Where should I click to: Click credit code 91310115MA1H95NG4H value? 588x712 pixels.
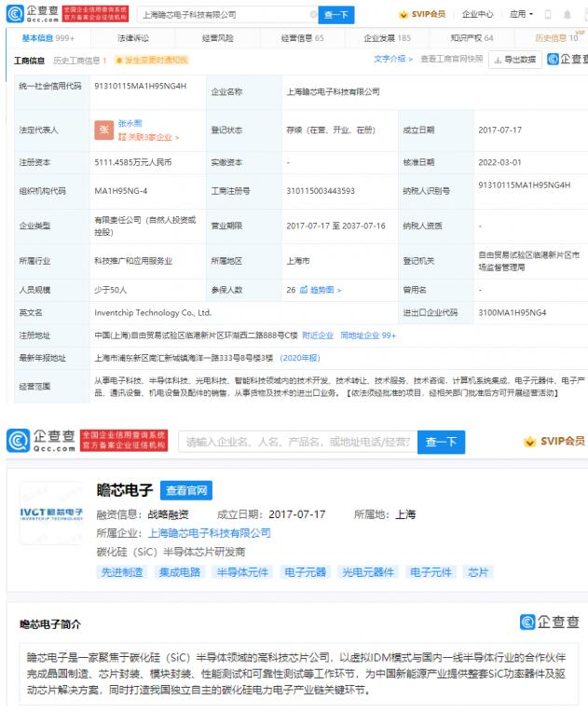141,86
